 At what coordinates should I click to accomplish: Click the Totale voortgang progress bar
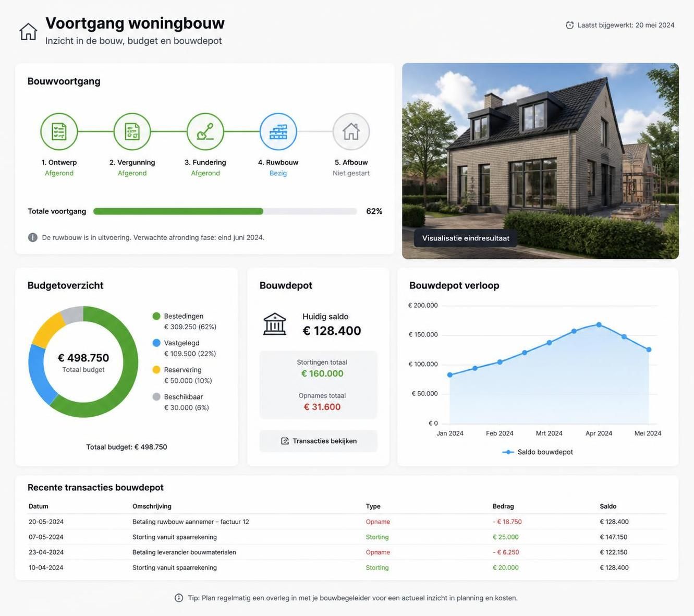pyautogui.click(x=225, y=211)
